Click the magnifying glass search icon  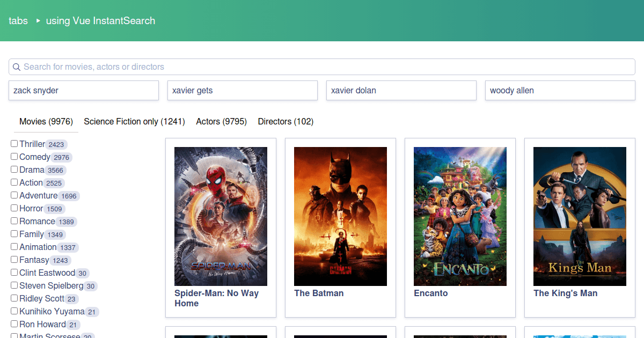(x=17, y=67)
